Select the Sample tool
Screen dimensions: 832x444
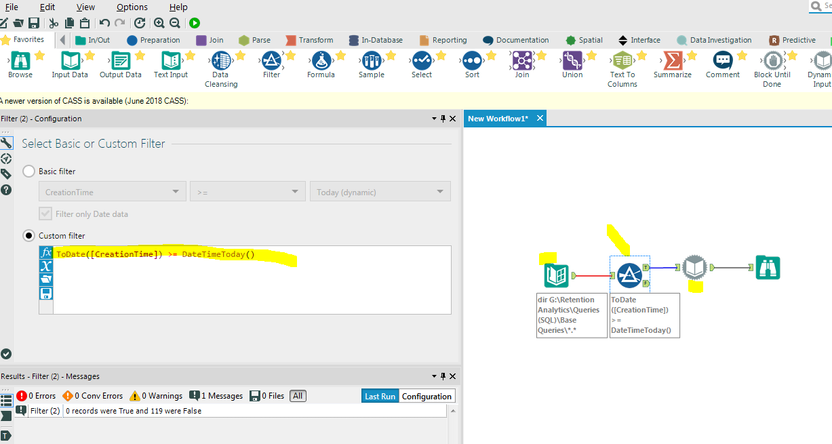coord(371,65)
